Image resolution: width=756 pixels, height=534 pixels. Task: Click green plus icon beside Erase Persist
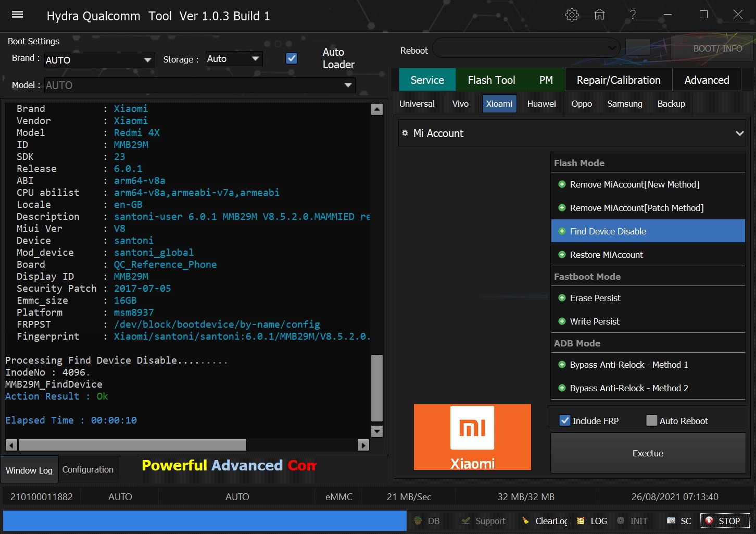(562, 298)
